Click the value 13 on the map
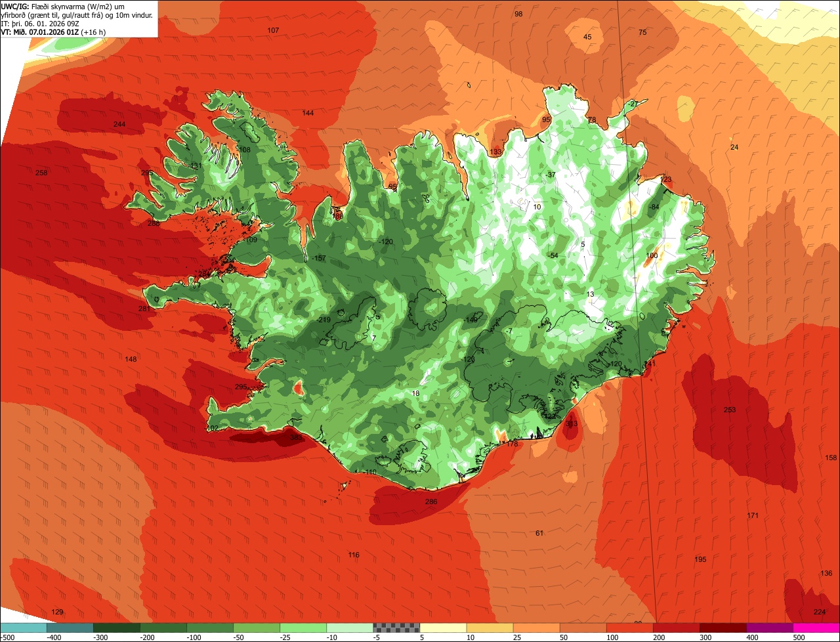Screen dimensions: 840x642 pyautogui.click(x=591, y=295)
